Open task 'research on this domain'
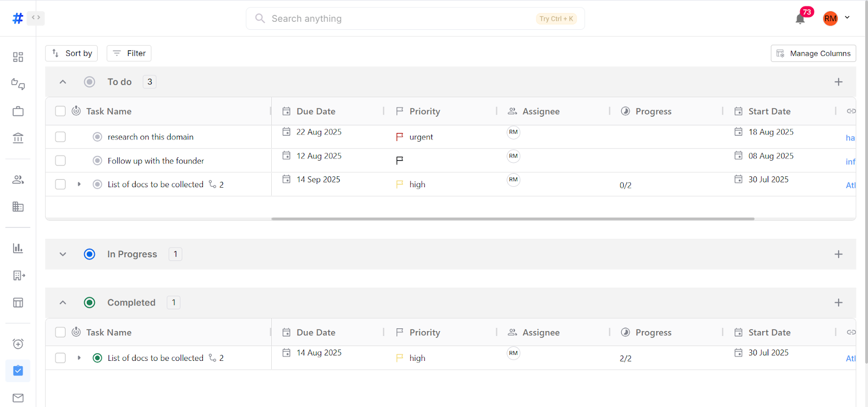The width and height of the screenshot is (868, 407). click(150, 137)
